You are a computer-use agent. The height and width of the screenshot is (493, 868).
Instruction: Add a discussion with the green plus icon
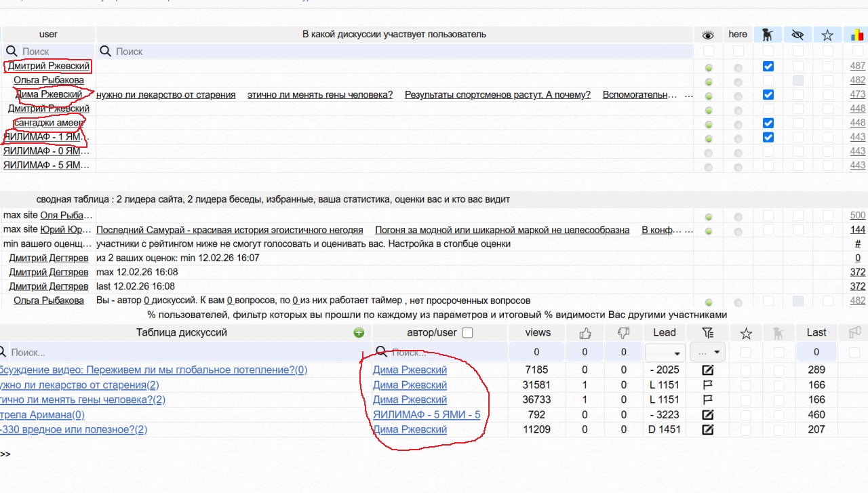pyautogui.click(x=359, y=332)
